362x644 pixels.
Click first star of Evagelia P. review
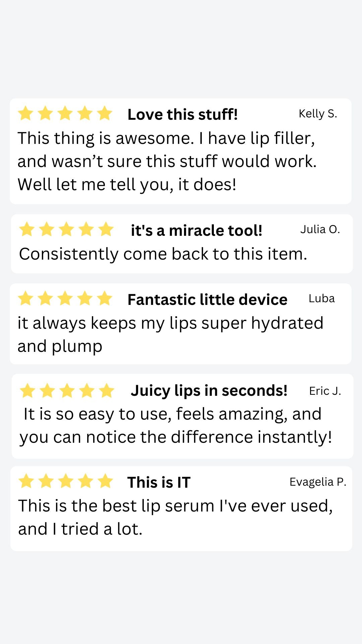(26, 481)
